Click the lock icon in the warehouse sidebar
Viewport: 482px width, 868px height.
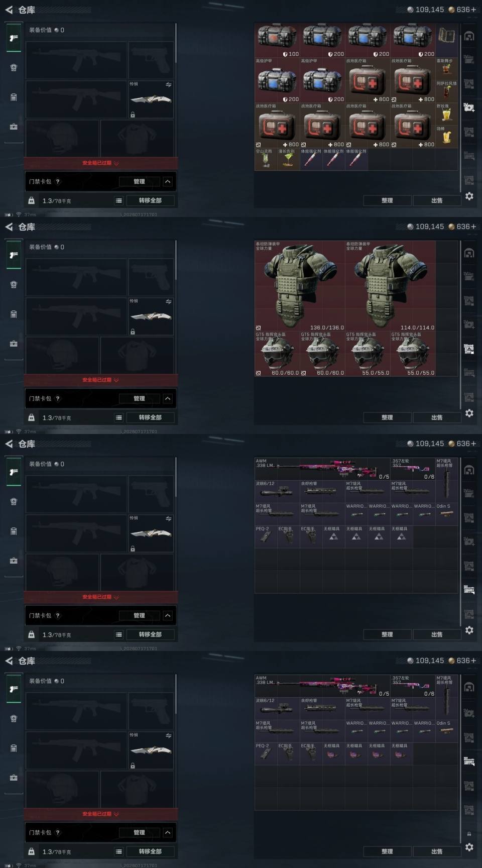[x=469, y=833]
